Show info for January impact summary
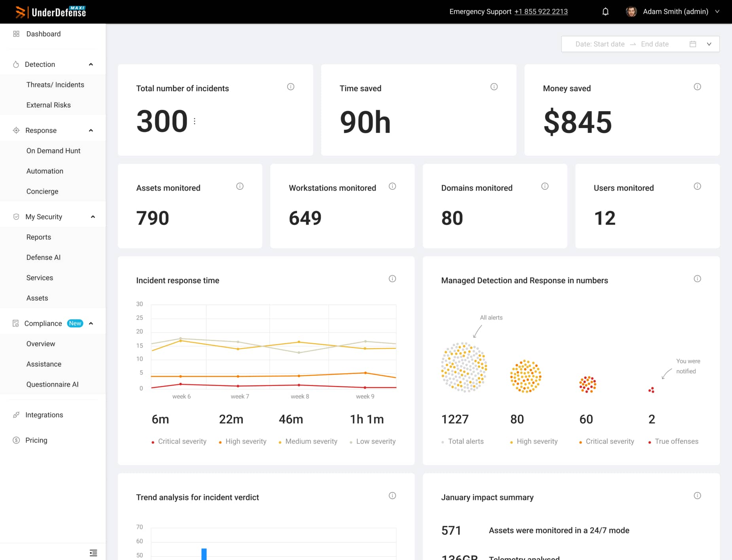The image size is (732, 560). [697, 496]
